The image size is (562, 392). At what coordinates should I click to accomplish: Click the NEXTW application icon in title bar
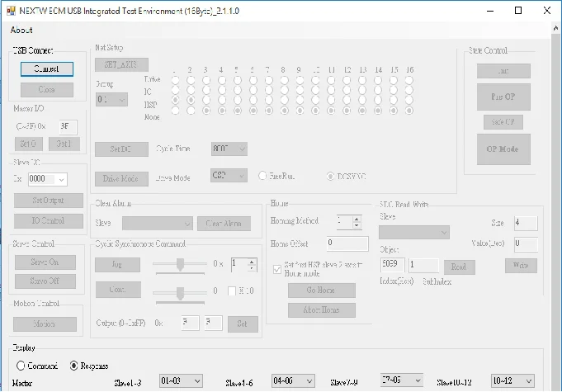[x=11, y=11]
